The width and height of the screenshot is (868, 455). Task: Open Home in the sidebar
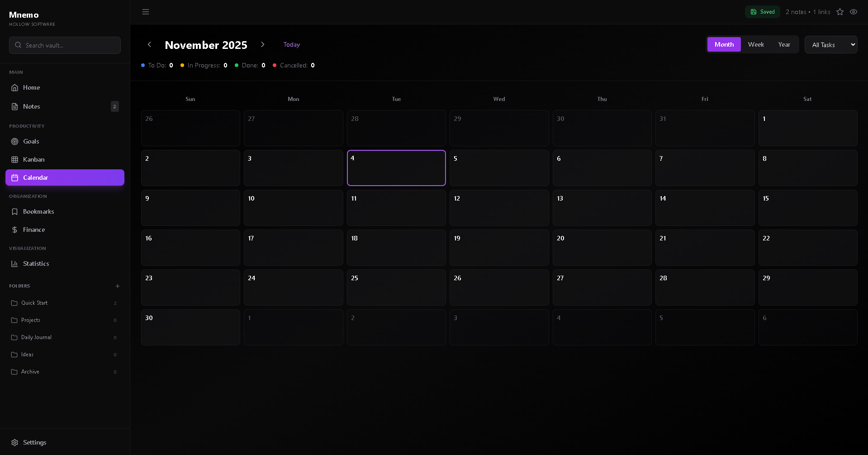coord(65,87)
